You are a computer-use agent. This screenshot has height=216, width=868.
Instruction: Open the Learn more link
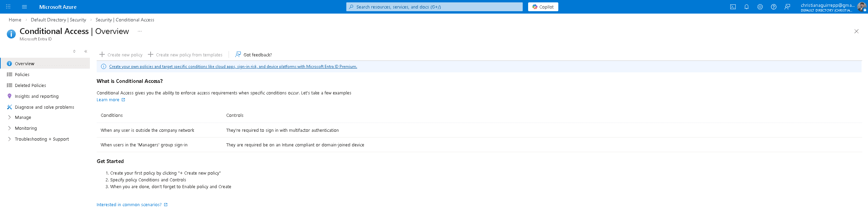pyautogui.click(x=111, y=100)
